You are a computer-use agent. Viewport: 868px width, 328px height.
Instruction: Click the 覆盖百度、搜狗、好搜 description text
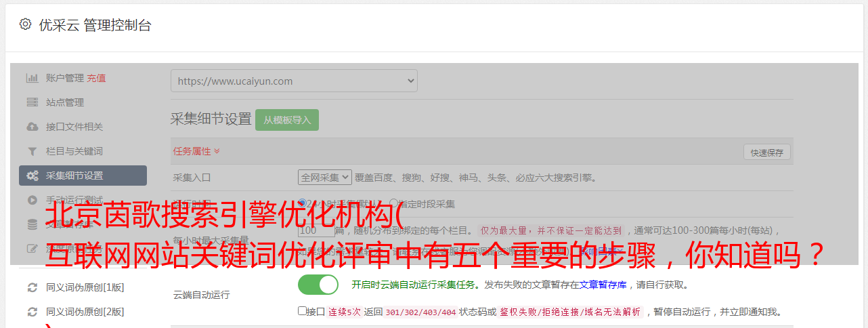point(475,178)
